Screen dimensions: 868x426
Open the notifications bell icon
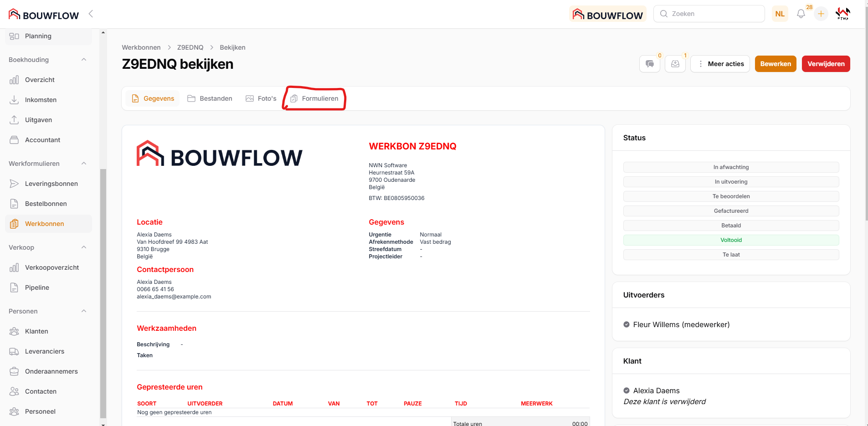801,14
